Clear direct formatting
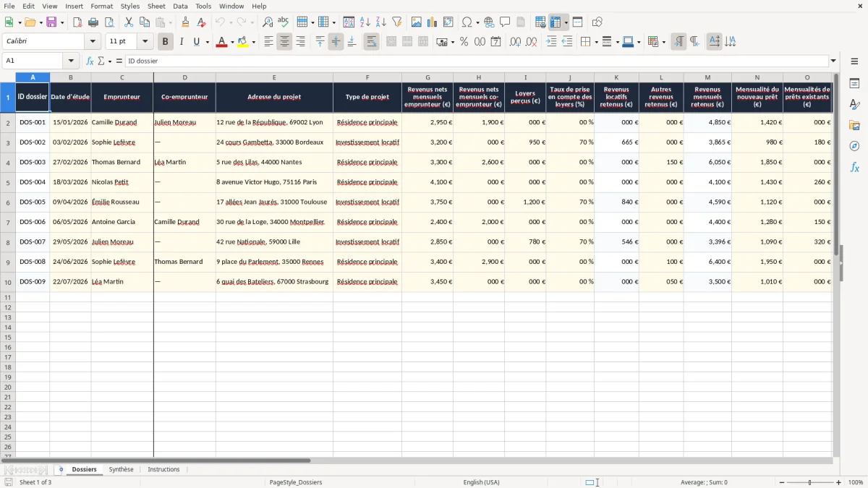Screen dimensions: 868x488 click(x=201, y=22)
